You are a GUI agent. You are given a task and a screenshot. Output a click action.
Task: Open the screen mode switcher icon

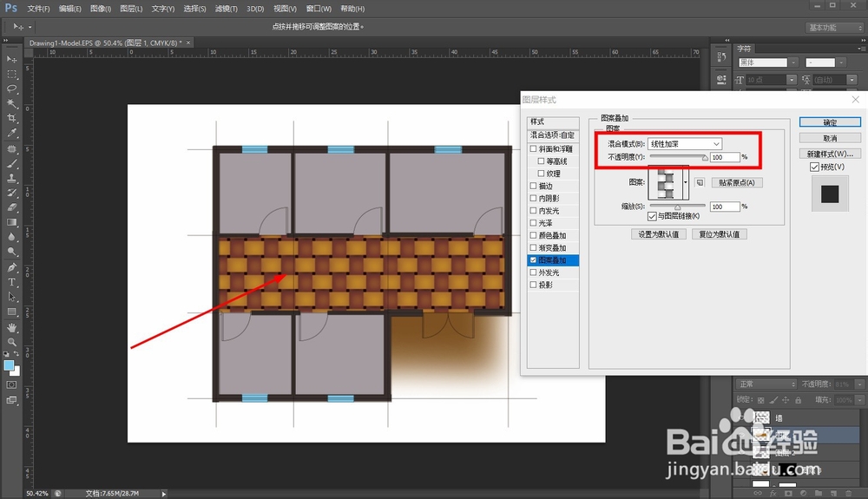coord(11,400)
